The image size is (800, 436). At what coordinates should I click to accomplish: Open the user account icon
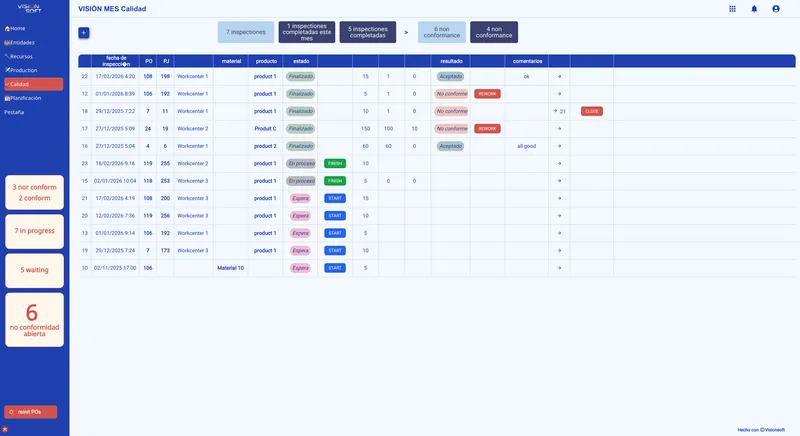[776, 9]
